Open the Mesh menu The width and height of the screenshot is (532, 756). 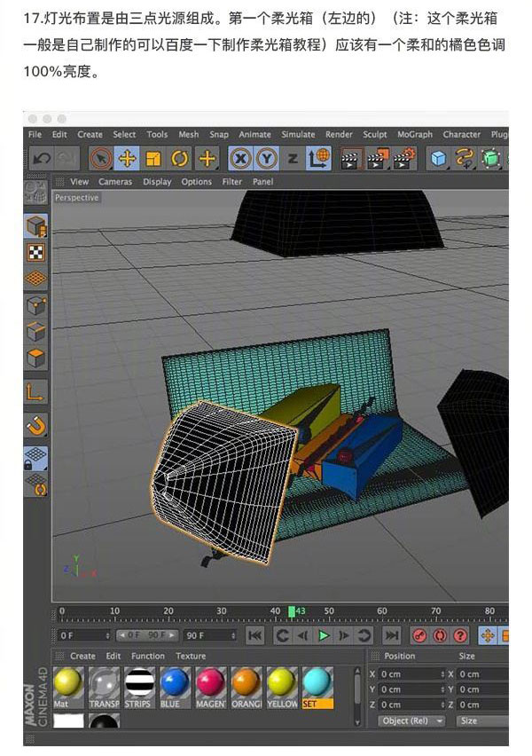click(188, 134)
